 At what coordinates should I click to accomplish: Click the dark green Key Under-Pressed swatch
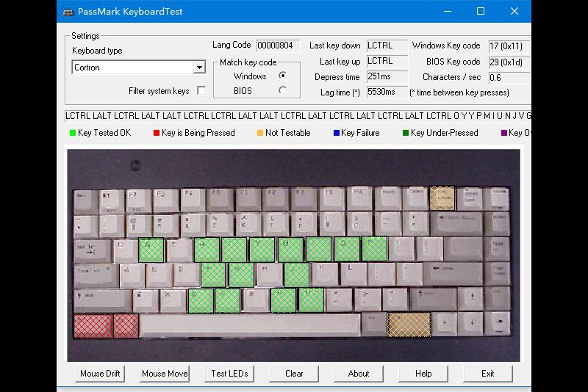tap(406, 133)
